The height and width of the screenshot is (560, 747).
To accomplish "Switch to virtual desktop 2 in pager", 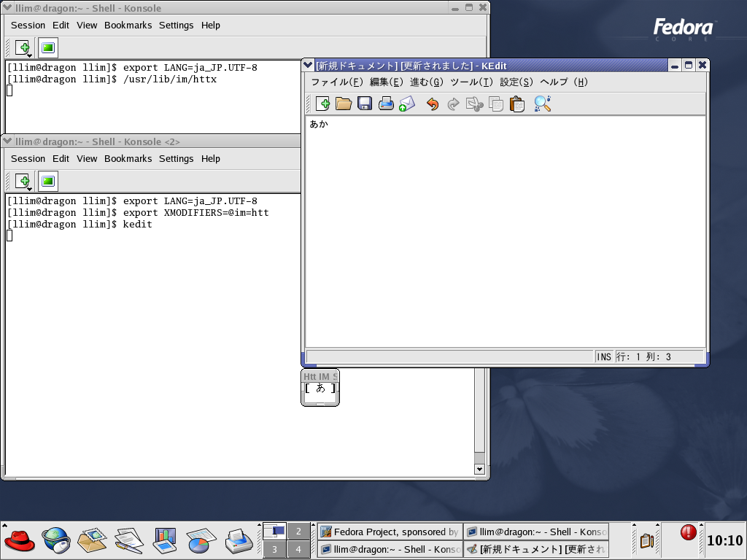I will click(298, 531).
